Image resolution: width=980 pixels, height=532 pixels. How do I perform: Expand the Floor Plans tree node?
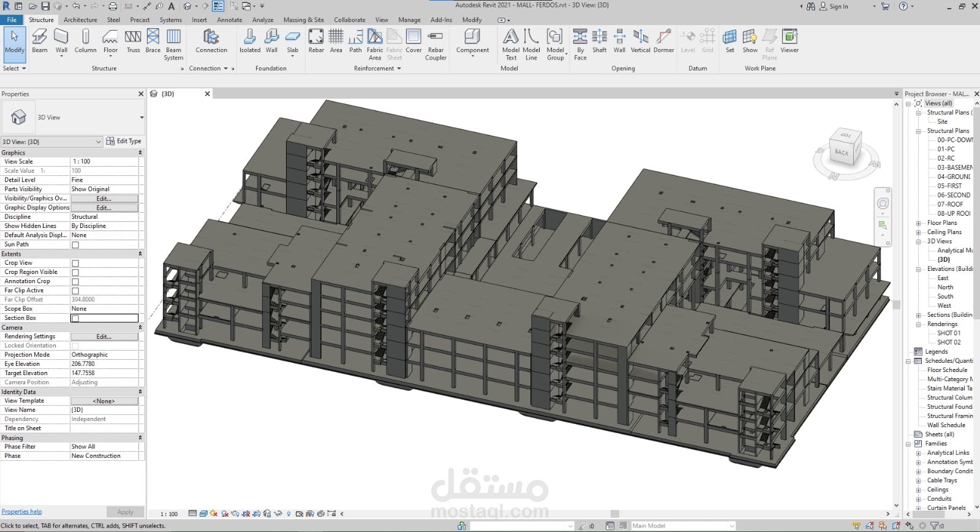(918, 223)
